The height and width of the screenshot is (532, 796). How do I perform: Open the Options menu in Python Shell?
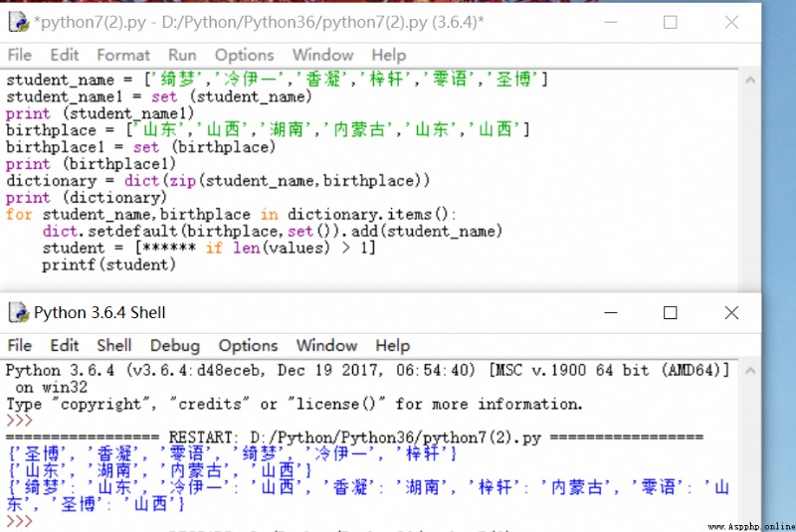248,345
